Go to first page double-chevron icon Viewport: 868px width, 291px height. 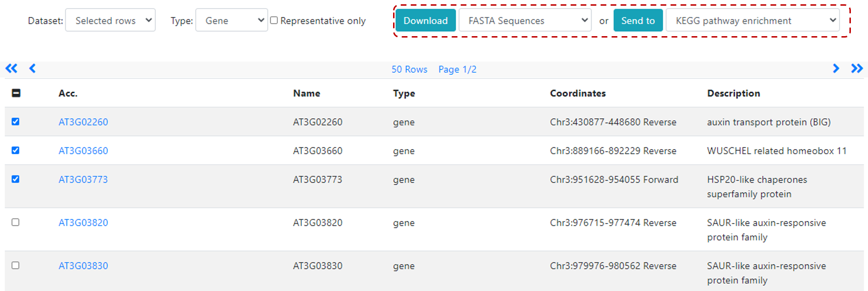(11, 68)
